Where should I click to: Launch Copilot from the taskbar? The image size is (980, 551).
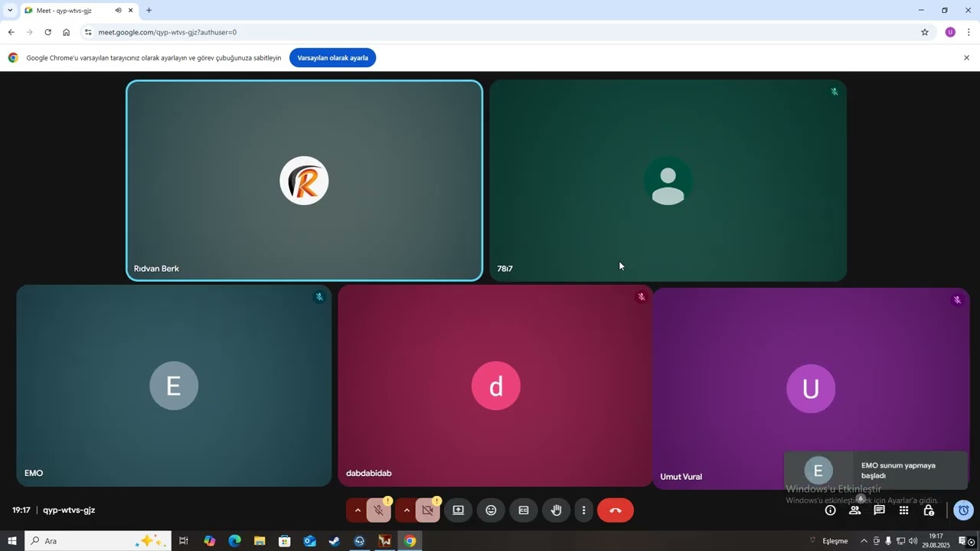(x=210, y=541)
